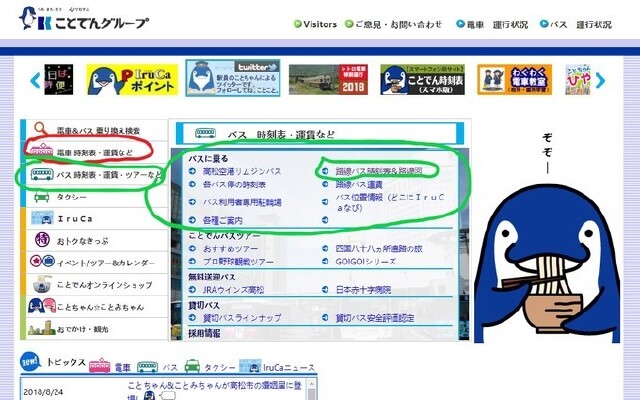Open the レトロ電車 2018 banner
This screenshot has height=400, width=640.
click(329, 80)
